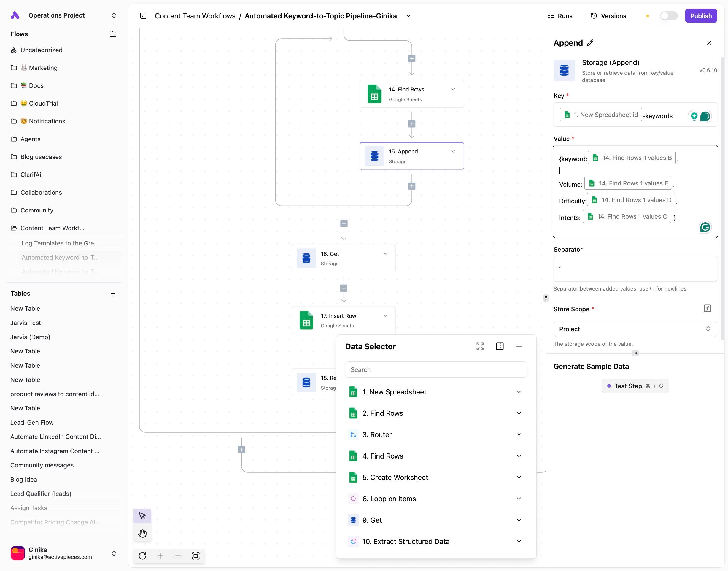Screen dimensions: 728x571
Task: Open the Store Scope Project dropdown
Action: [x=635, y=329]
